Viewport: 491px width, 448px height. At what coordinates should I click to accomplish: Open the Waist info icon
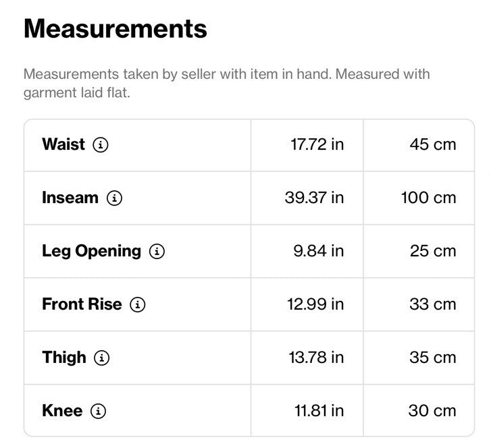coord(101,145)
